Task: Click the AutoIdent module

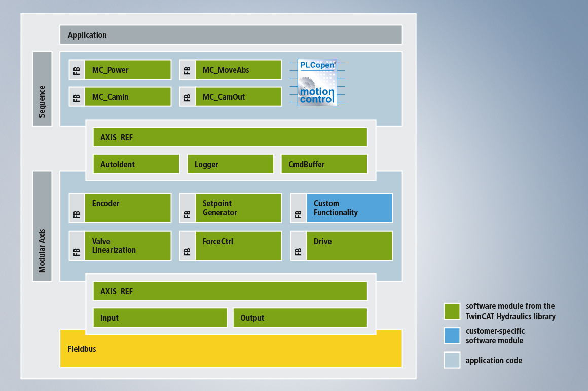Action: click(136, 164)
